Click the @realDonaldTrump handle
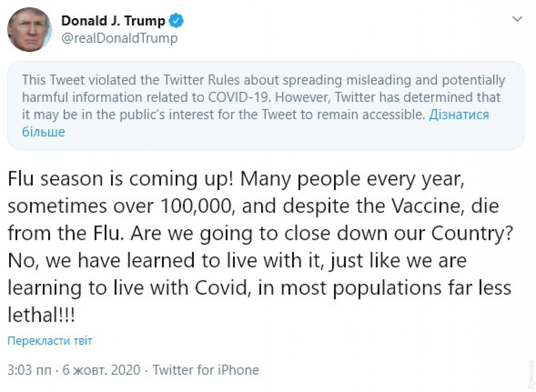 point(119,38)
